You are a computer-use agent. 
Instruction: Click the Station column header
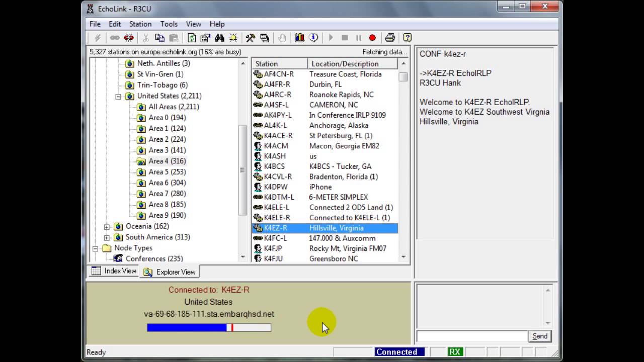279,64
